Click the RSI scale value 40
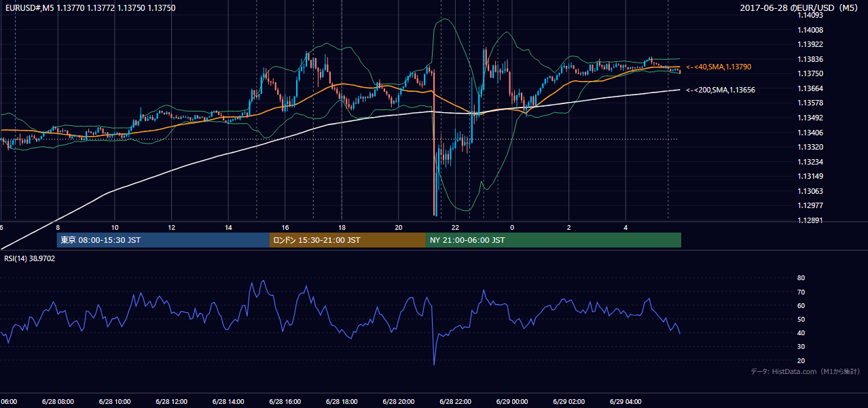The width and height of the screenshot is (868, 408). [x=801, y=333]
